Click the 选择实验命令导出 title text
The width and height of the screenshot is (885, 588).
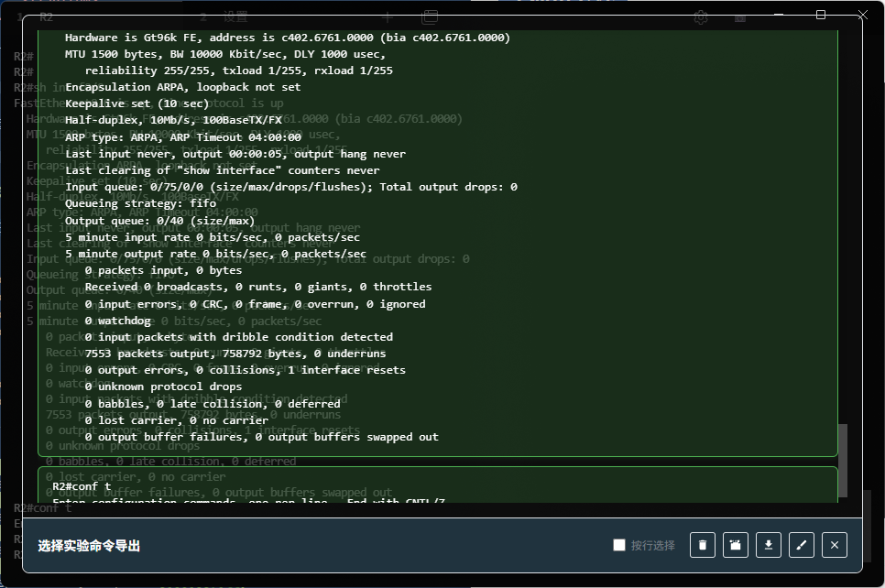point(89,546)
